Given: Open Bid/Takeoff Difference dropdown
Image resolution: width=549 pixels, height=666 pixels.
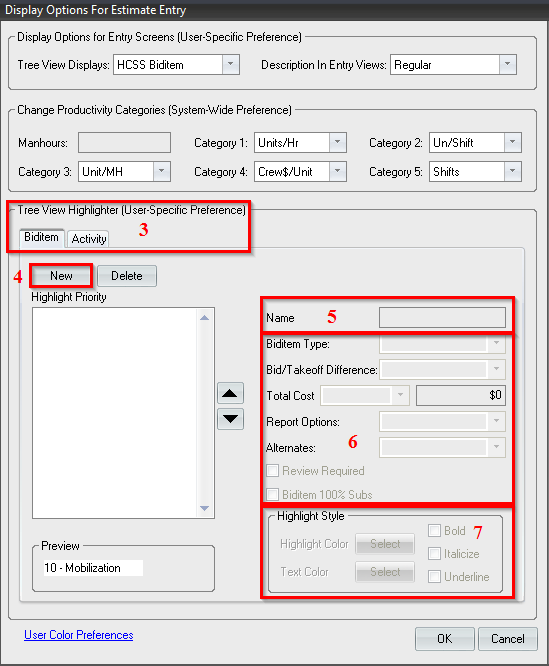Looking at the screenshot, I should tap(496, 370).
